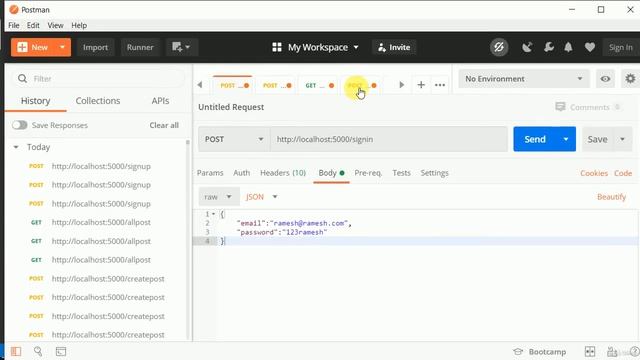
Task: Toggle the sidebar icon in the status bar
Action: tap(16, 351)
